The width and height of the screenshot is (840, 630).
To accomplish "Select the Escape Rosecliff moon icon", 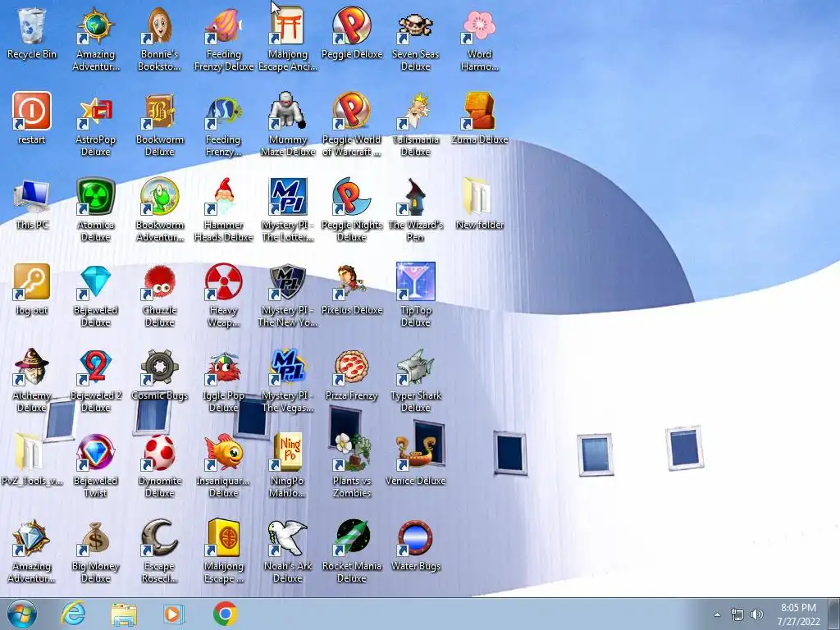I will 159,538.
